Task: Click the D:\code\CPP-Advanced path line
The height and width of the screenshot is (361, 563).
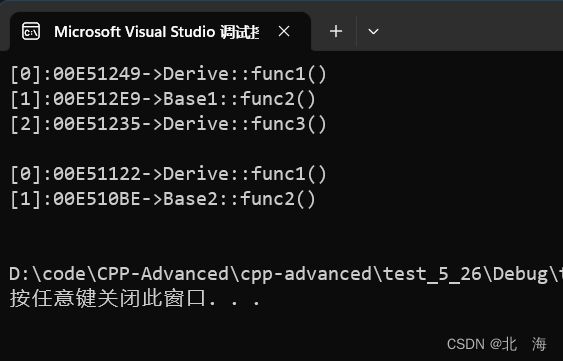Action: coord(286,274)
